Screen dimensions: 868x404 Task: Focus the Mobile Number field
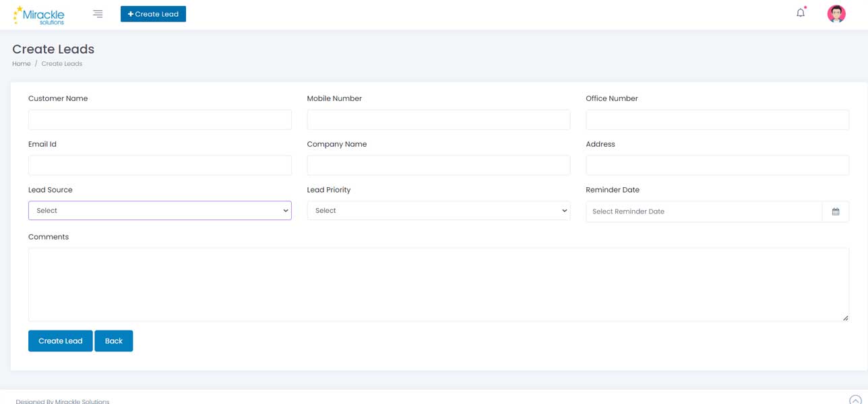coord(439,120)
